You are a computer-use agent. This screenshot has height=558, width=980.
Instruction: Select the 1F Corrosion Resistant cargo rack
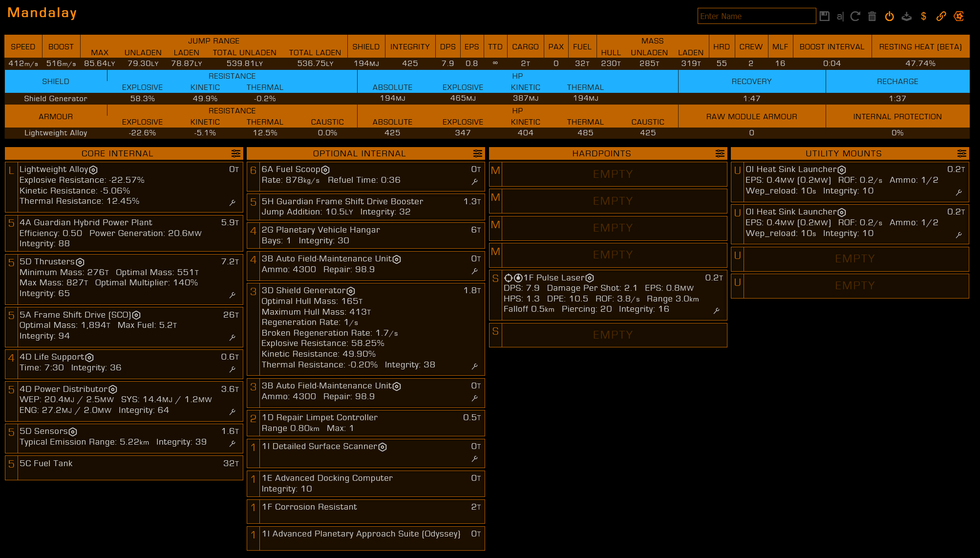[366, 512]
